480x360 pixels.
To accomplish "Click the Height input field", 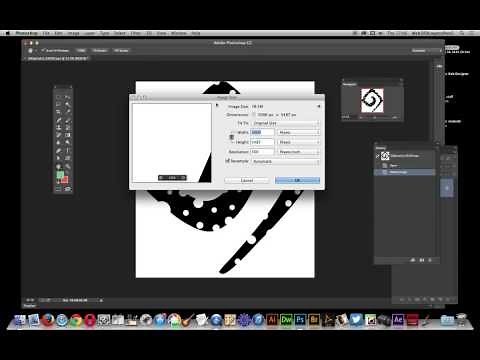I will click(262, 142).
